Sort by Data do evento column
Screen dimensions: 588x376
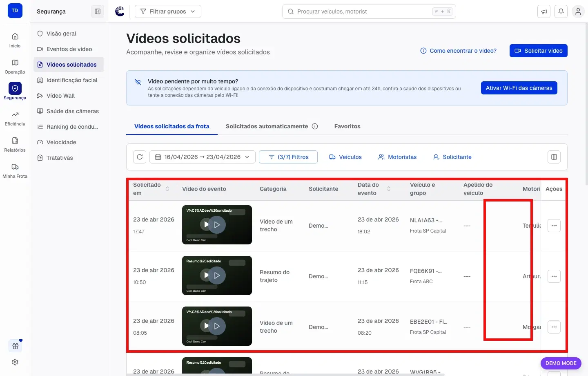pos(389,189)
